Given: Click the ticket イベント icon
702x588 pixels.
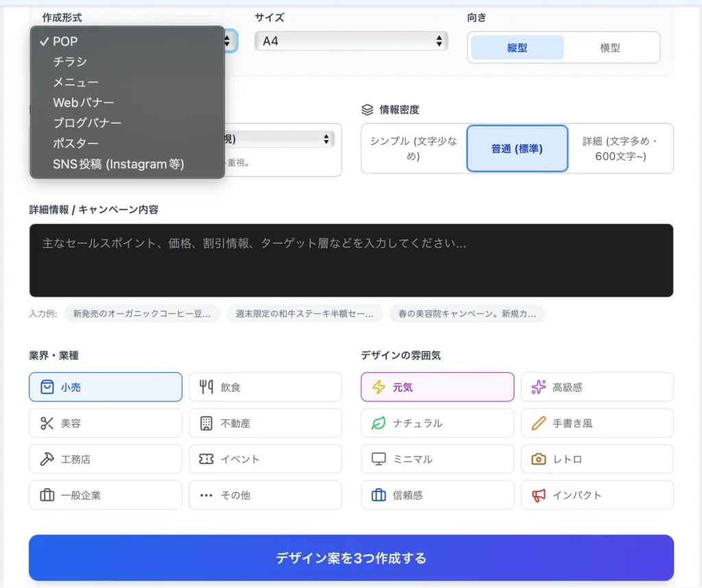Looking at the screenshot, I should pyautogui.click(x=206, y=459).
